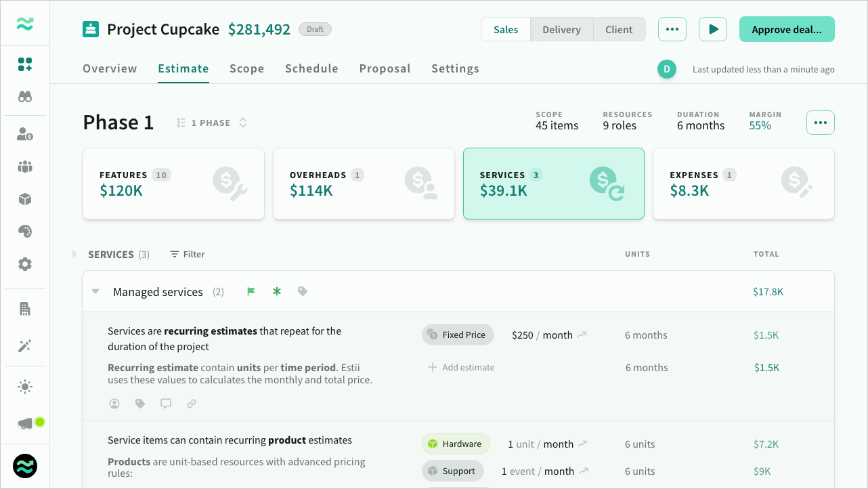This screenshot has height=489, width=868.
Task: Click the green flag icon on Managed services
Action: [x=251, y=292]
